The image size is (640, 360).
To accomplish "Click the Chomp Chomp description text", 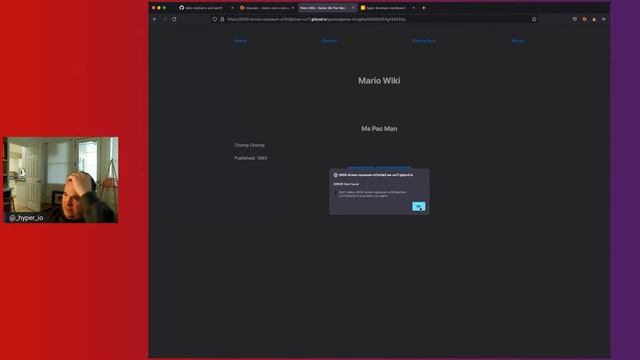I will point(249,145).
